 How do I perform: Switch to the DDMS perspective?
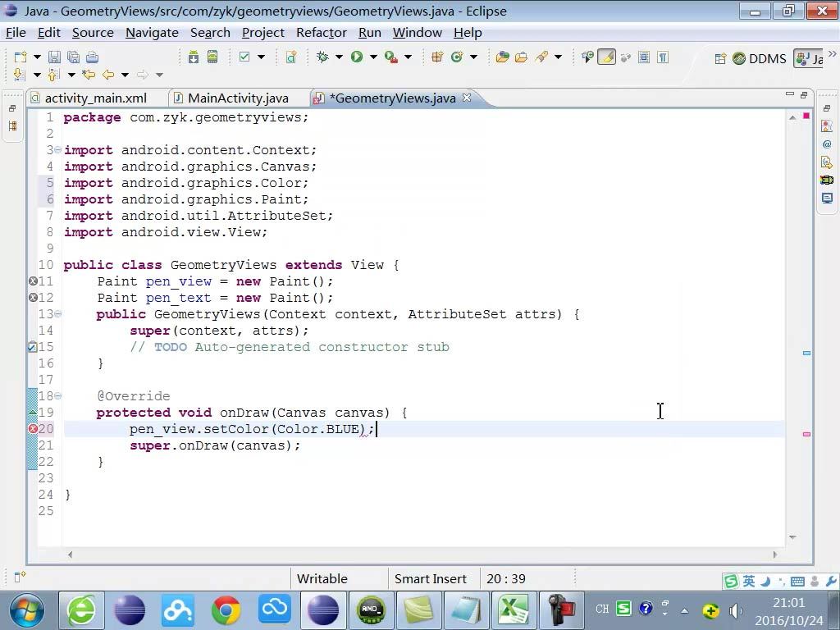tap(760, 58)
